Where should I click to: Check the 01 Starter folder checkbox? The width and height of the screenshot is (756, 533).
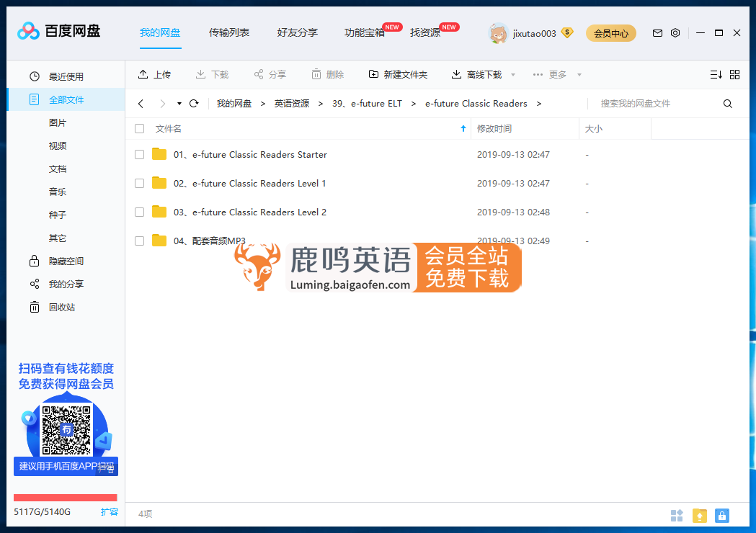[x=139, y=155]
